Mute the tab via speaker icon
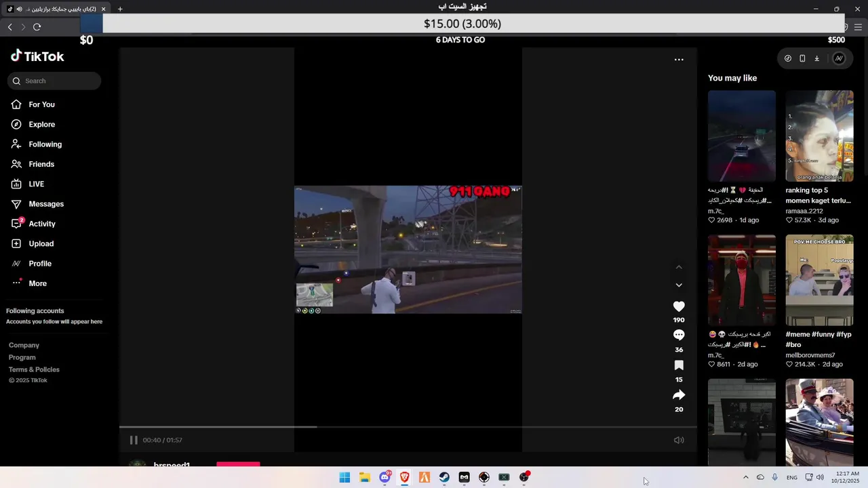The height and width of the screenshot is (488, 868). pos(18,9)
